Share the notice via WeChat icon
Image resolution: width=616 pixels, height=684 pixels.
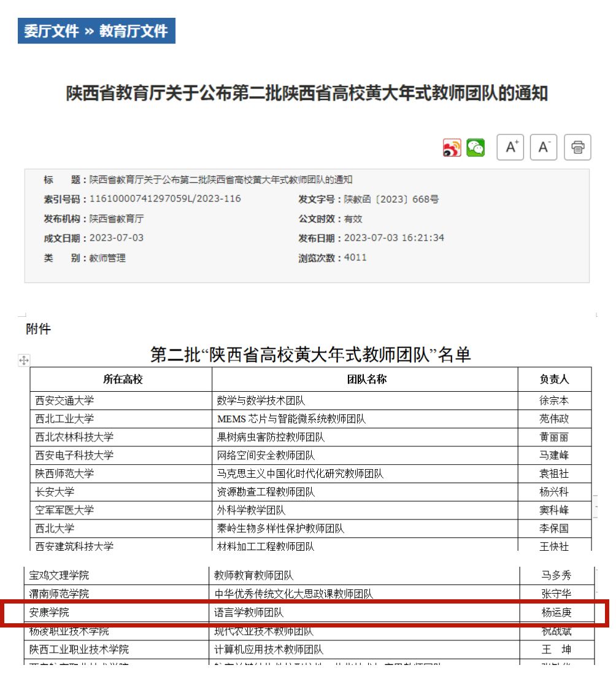click(x=475, y=148)
